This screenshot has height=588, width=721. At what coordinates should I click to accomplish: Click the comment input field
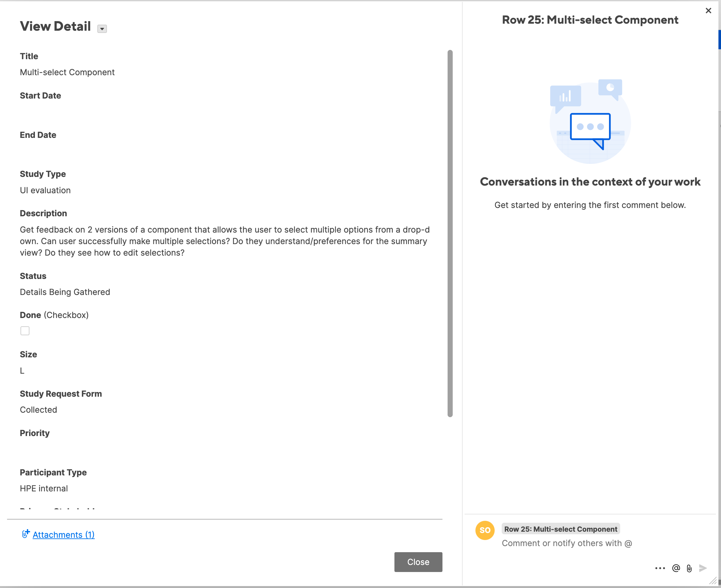[x=567, y=543]
